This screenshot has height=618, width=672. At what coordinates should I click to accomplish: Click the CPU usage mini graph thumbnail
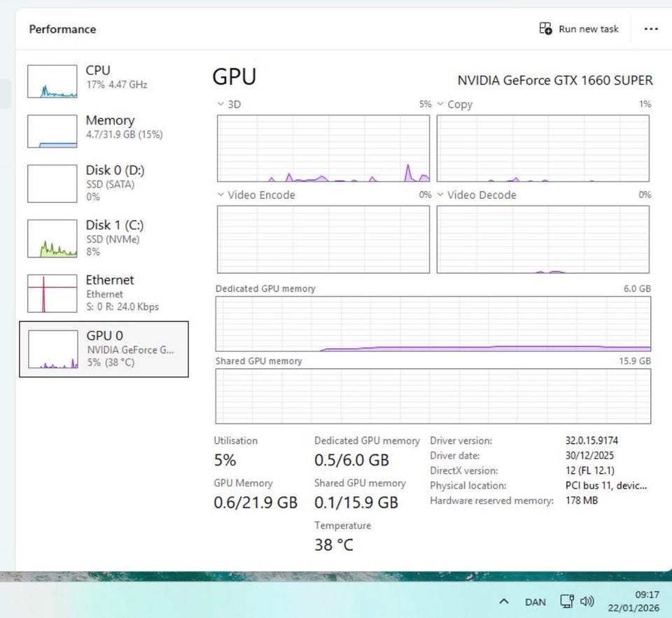[x=52, y=81]
